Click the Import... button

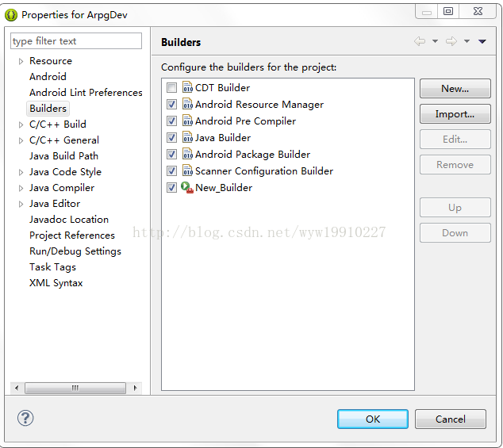tap(455, 114)
